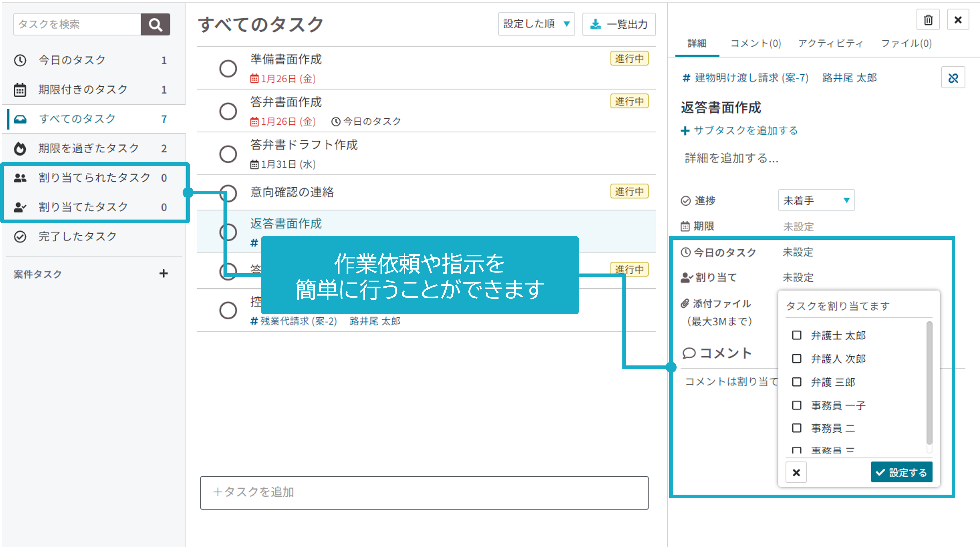Screen dimensions: 980x547
Task: Open 完了したタスク in the sidebar
Action: coord(94,237)
